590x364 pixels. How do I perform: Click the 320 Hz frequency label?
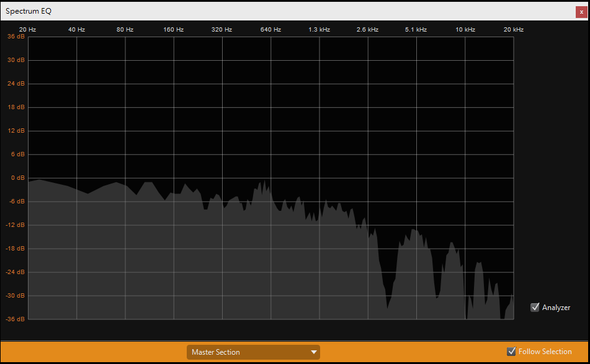pyautogui.click(x=221, y=29)
